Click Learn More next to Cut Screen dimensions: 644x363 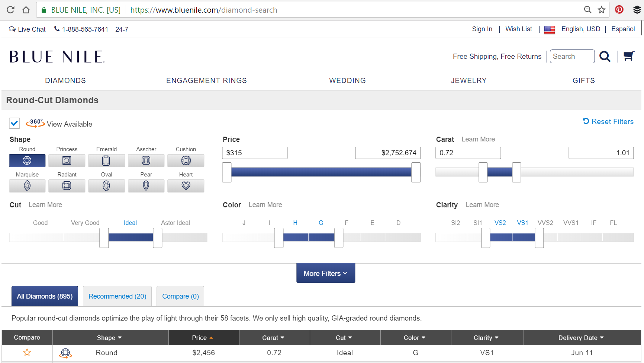pos(45,205)
